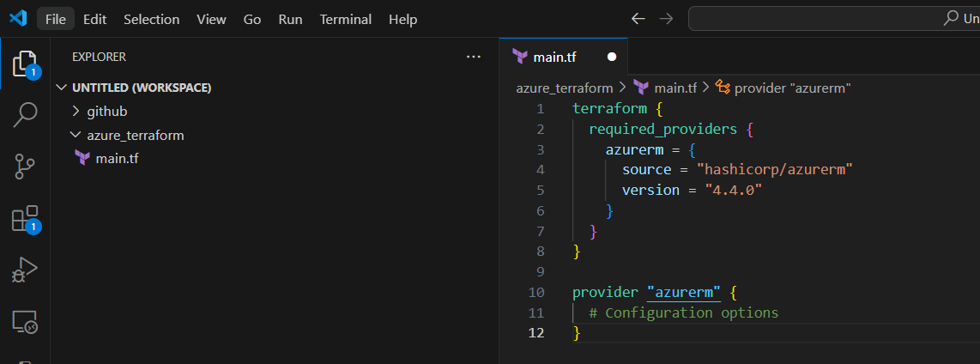The image size is (980, 364).
Task: Open Explorer views and more actions menu
Action: point(474,57)
